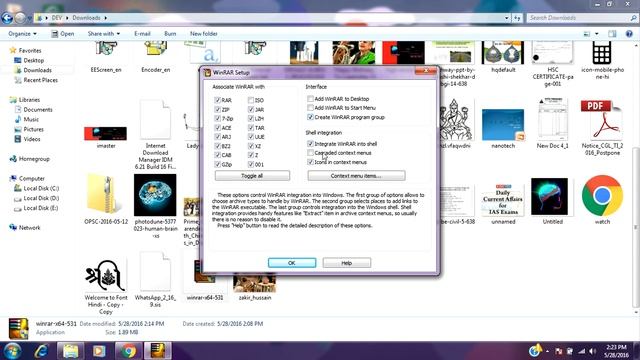Enable Cascaded context menus option

[x=310, y=153]
